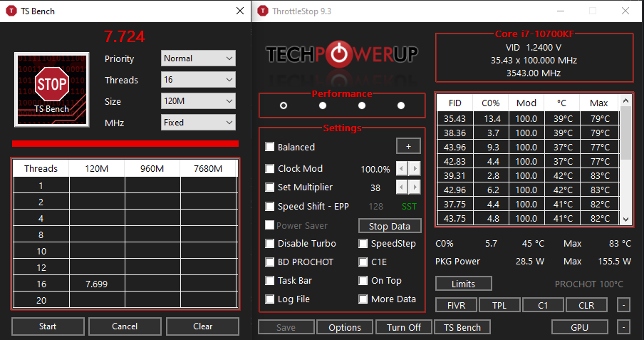Screen dimensions: 644x340
Task: Select the third Performance profile radio button
Action: click(x=362, y=105)
